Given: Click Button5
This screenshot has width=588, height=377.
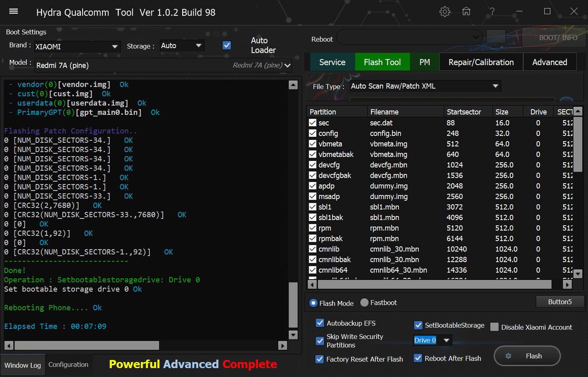Looking at the screenshot, I should point(560,302).
